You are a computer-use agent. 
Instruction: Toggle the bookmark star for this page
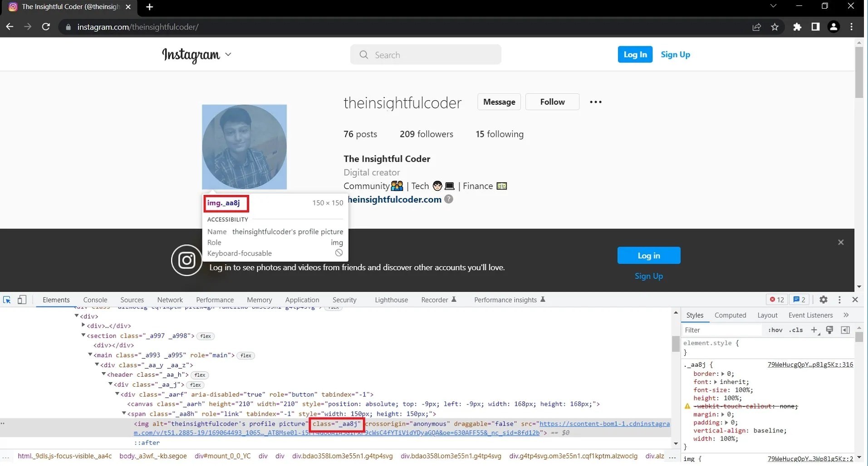click(x=775, y=27)
